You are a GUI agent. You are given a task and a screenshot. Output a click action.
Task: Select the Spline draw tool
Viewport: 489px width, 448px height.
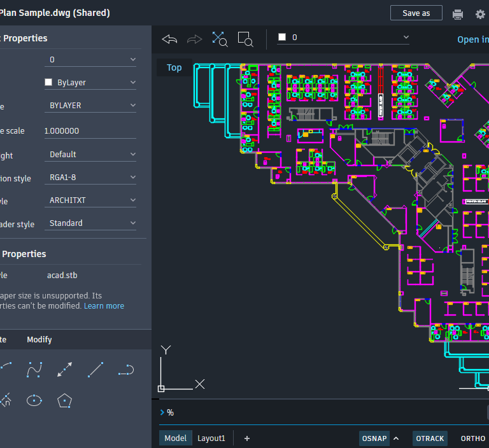click(34, 370)
